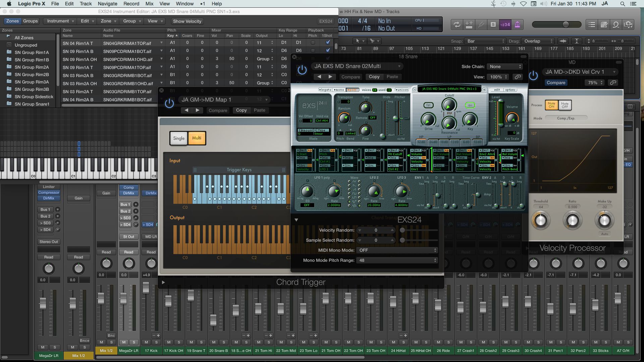
Task: Toggle 1Shot checkbox for SN 04 Rim1A T
Action: 328,43
